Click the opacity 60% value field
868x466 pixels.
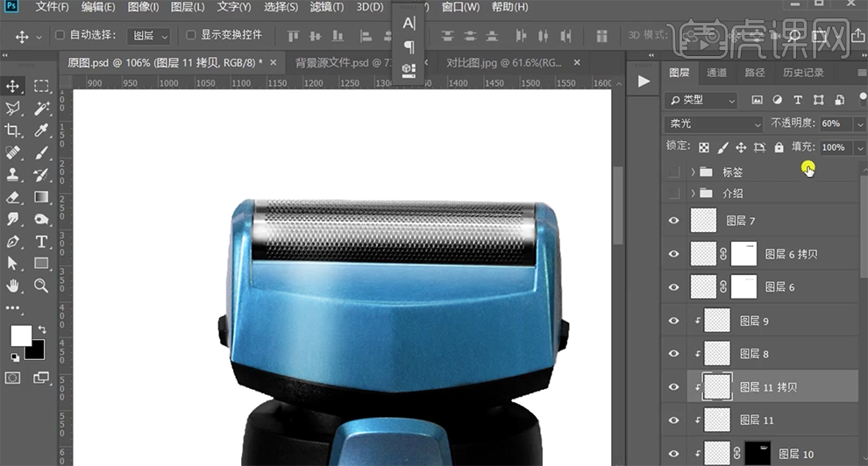[x=836, y=124]
